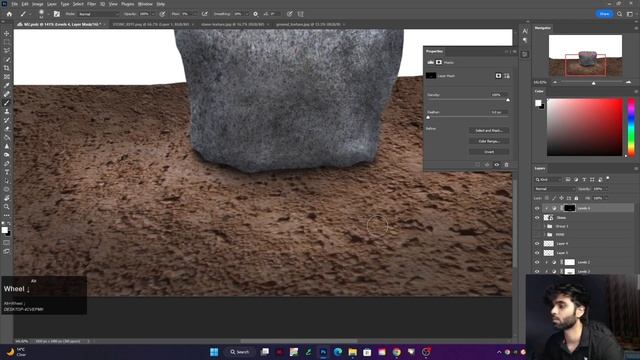The height and width of the screenshot is (360, 640).
Task: Hide the Stone layer
Action: (x=537, y=218)
